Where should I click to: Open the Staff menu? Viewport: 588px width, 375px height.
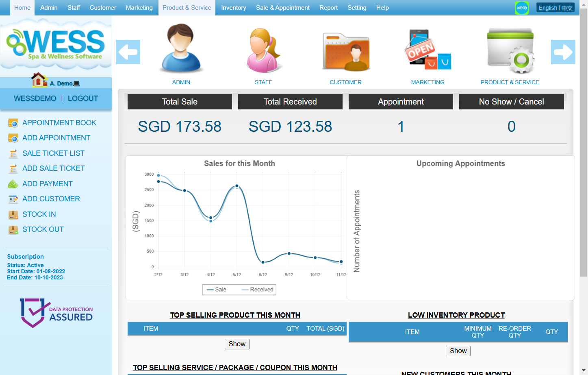click(x=74, y=8)
